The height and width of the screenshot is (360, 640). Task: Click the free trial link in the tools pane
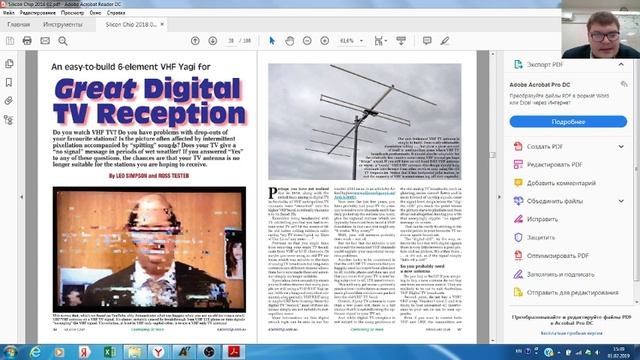(571, 333)
